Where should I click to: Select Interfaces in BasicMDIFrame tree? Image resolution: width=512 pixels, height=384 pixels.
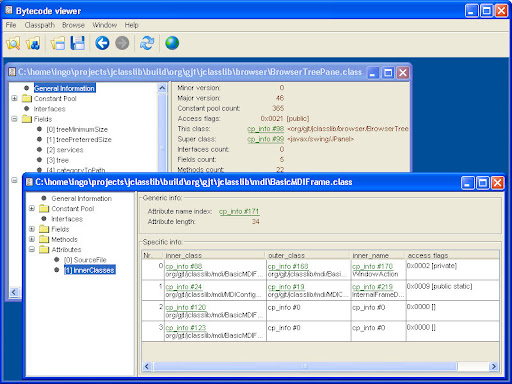click(67, 219)
